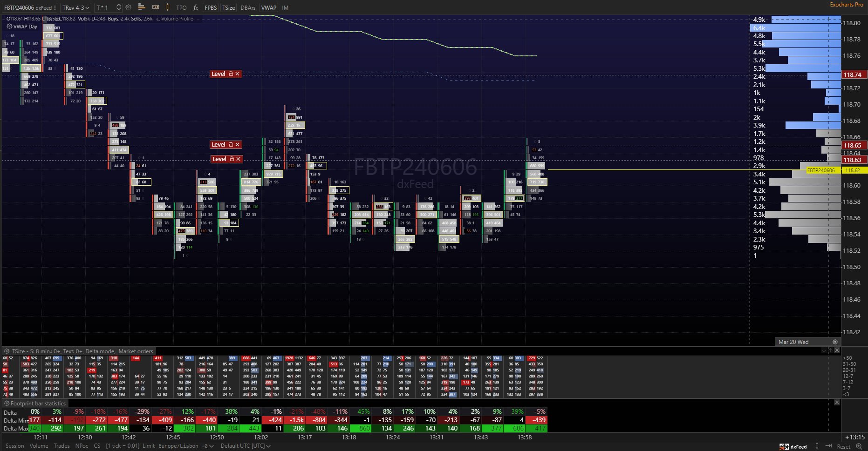Open the Default UTC [UTC] dropdown
This screenshot has height=451, width=868.
point(245,446)
